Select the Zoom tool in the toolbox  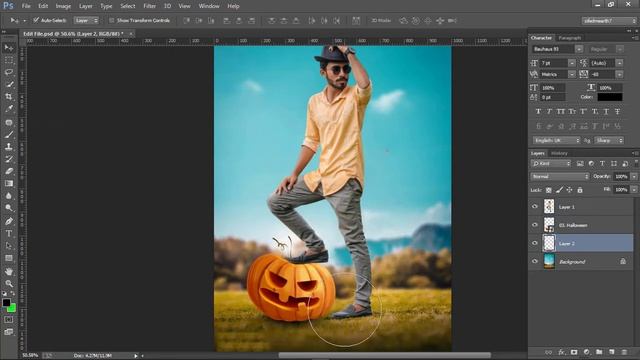coord(9,284)
